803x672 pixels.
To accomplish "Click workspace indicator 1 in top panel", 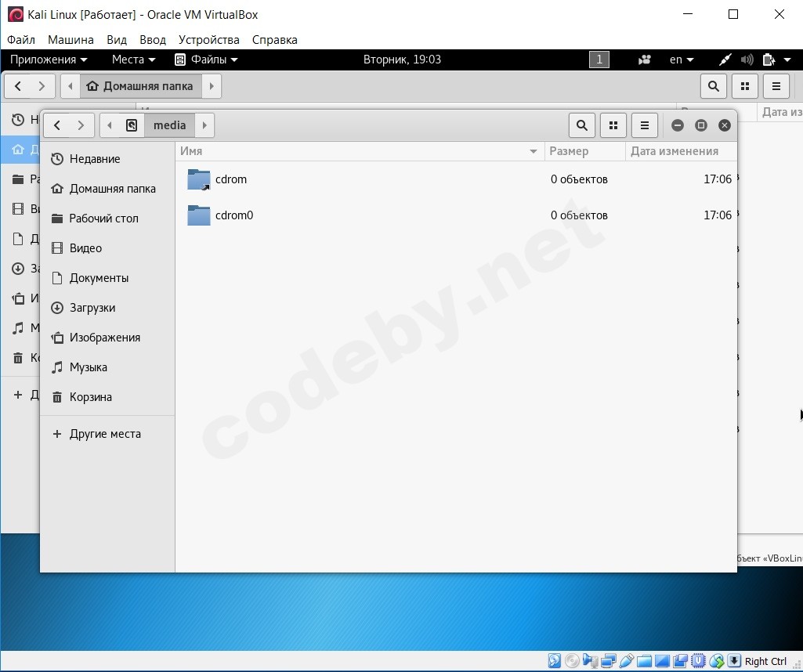I will point(599,60).
